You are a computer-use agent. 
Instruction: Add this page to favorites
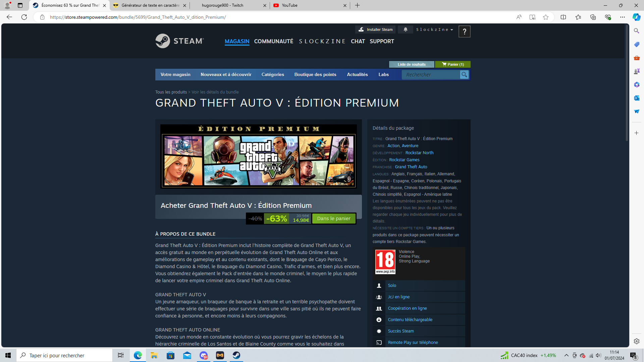[546, 17]
